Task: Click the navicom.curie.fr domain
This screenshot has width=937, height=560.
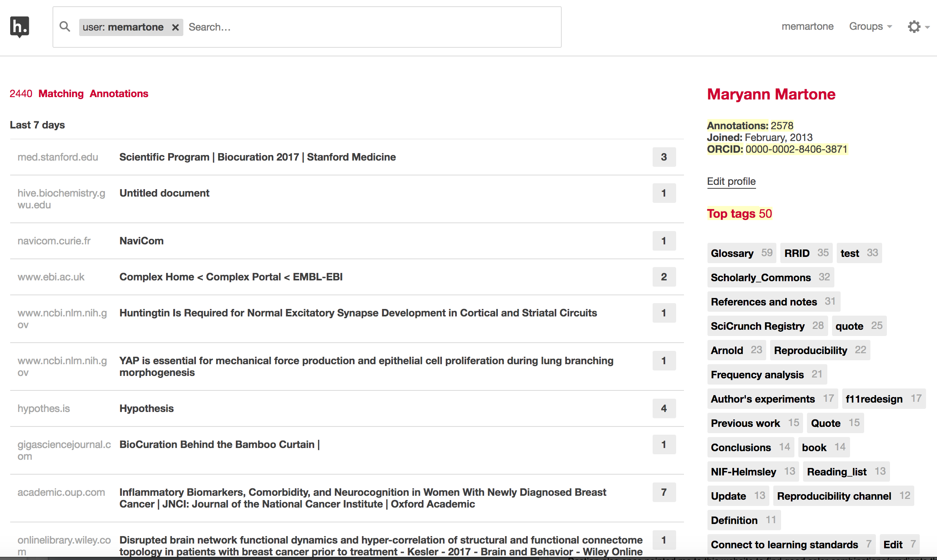Action: (54, 241)
